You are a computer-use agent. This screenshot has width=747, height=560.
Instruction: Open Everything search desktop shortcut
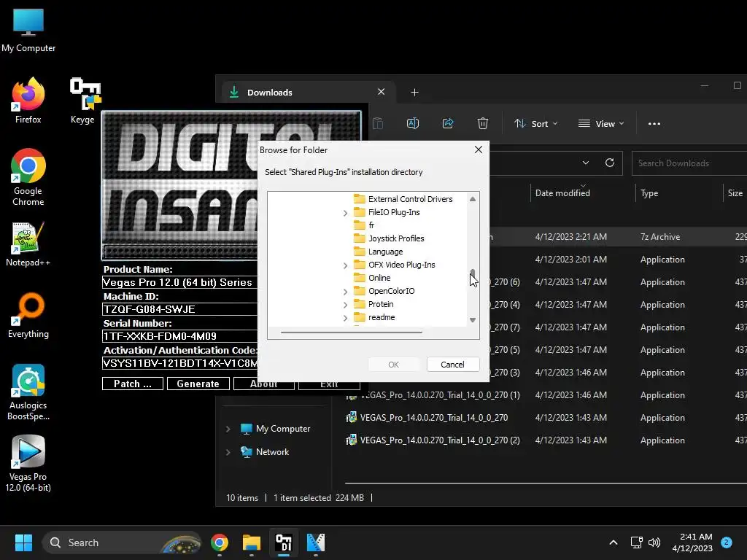[28, 315]
